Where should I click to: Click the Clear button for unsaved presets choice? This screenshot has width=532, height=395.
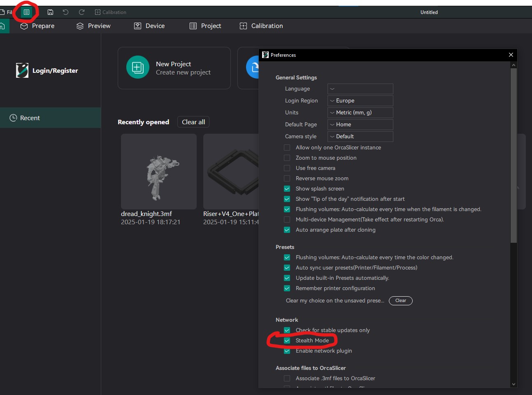401,301
